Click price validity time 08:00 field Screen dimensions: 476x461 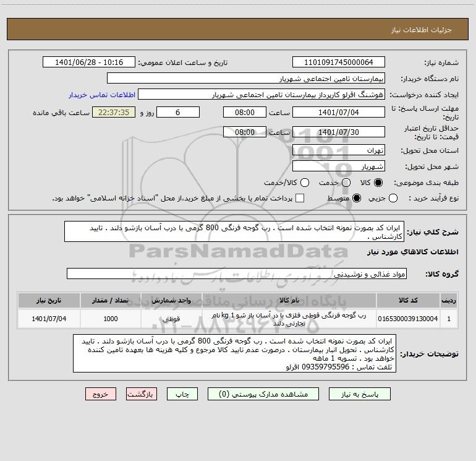click(x=245, y=132)
